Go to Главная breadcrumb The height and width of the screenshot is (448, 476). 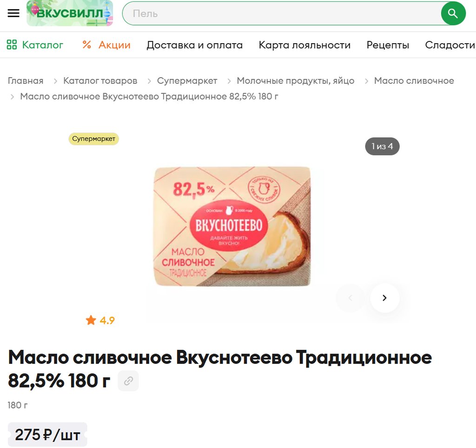tap(26, 81)
